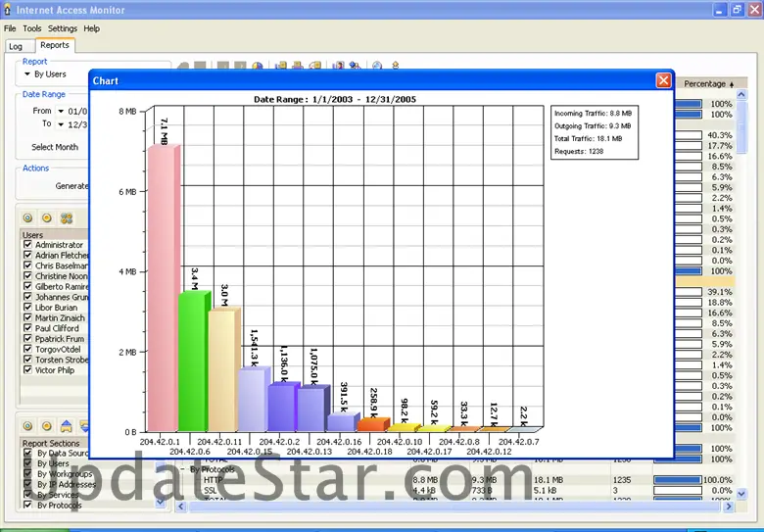
Task: Toggle the Chris Baselman checkbox
Action: coord(27,266)
